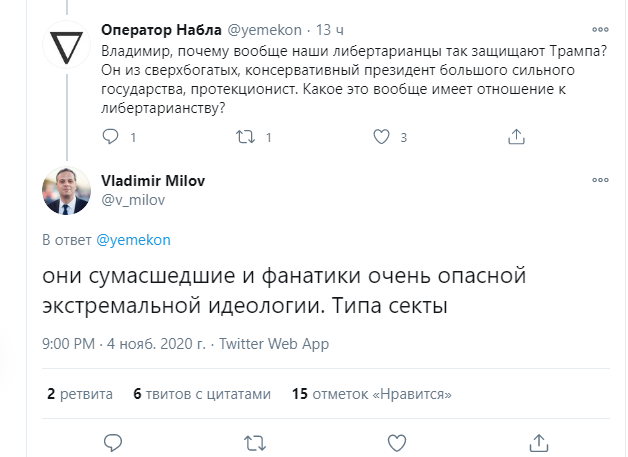Screen dimensions: 628x457
Task: View the 6 твитов с цитатами
Action: [x=201, y=394]
